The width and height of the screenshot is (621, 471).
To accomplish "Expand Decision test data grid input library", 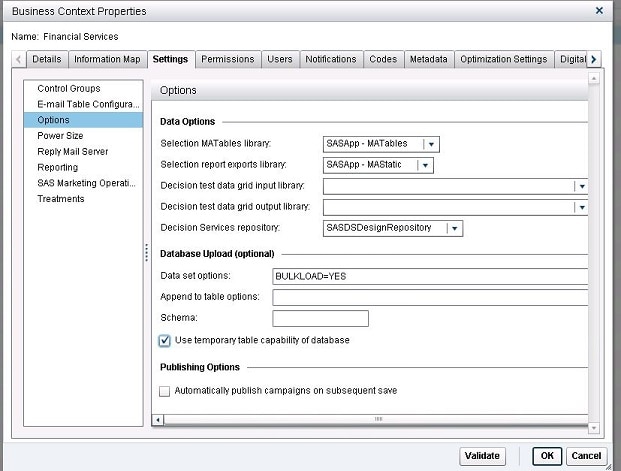I will [x=579, y=186].
